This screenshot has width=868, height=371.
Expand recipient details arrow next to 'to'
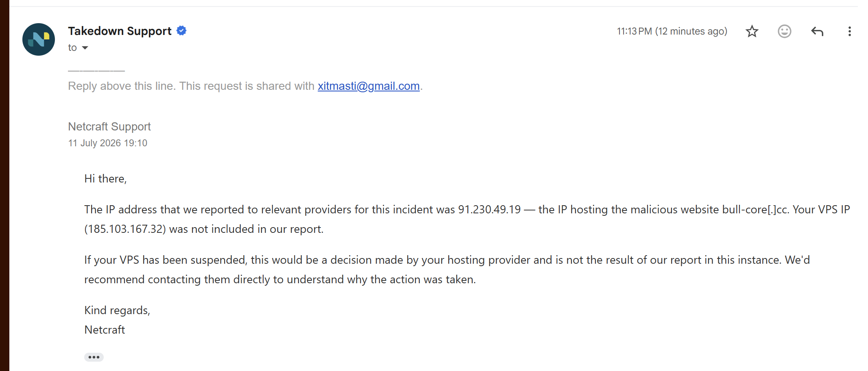85,48
